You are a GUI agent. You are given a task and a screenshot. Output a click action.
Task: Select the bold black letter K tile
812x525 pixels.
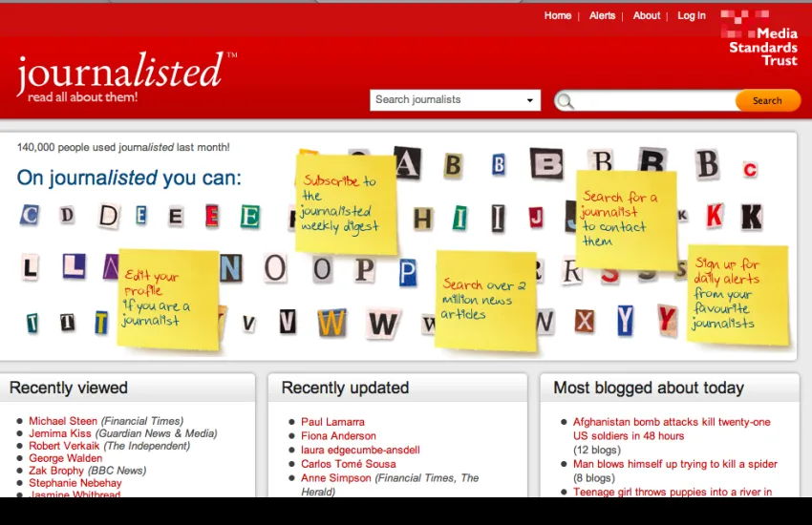coord(751,217)
